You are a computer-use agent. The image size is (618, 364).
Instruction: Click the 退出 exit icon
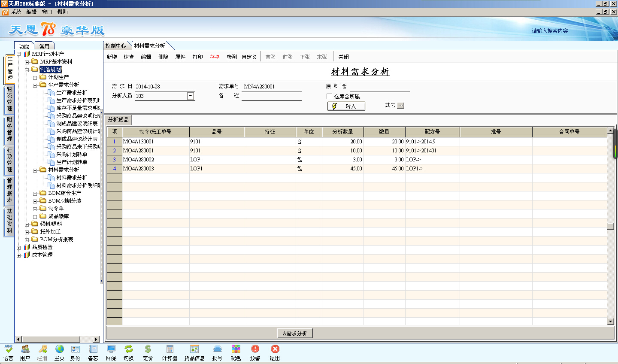275,349
